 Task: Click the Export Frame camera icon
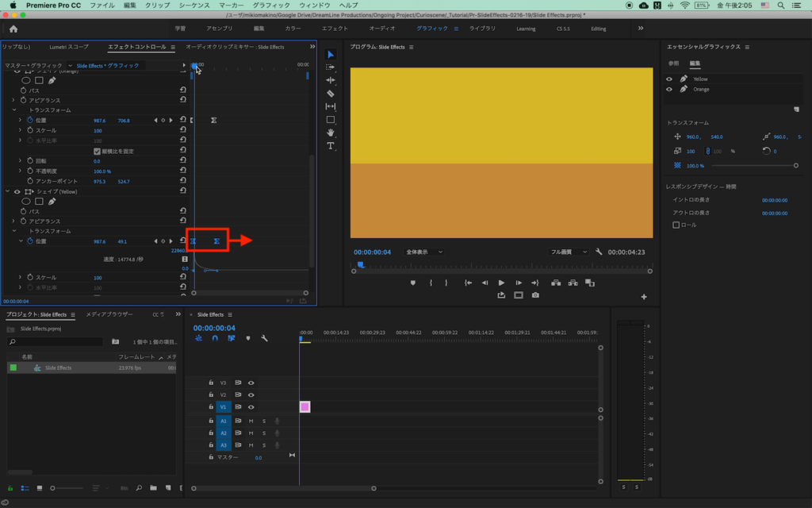point(535,295)
